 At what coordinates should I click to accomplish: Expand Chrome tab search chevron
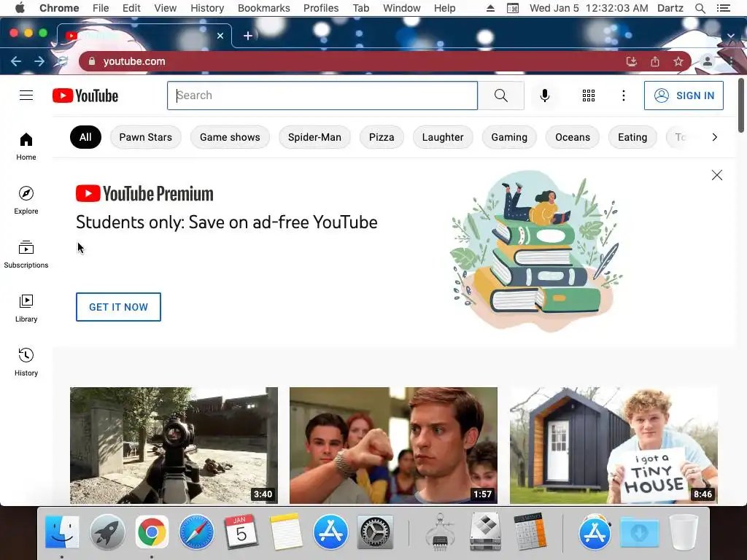click(731, 36)
